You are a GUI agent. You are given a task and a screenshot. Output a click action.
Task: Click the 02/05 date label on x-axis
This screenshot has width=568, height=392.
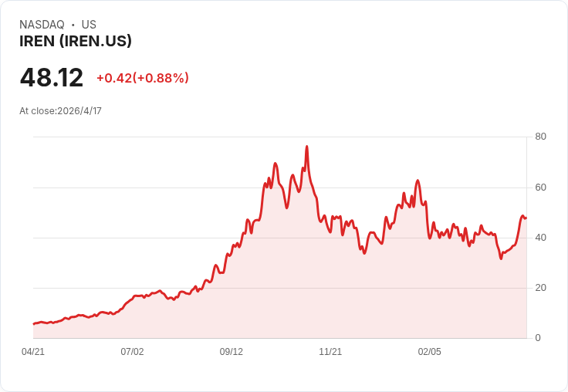[x=430, y=351]
